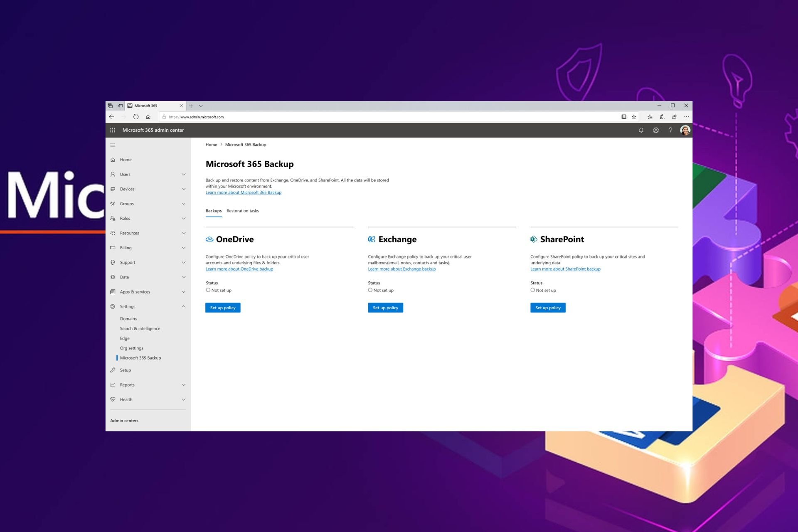Viewport: 798px width, 532px height.
Task: Switch to the Backups tab
Action: coord(214,211)
